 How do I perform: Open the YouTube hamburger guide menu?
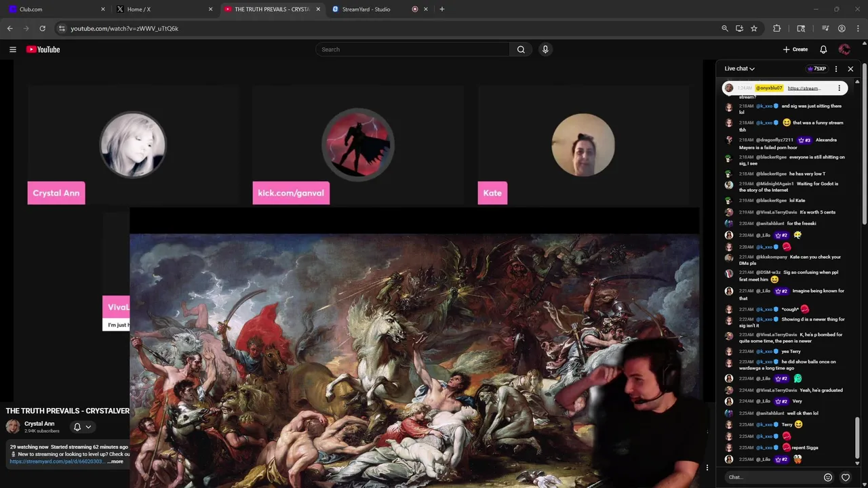pyautogui.click(x=12, y=49)
